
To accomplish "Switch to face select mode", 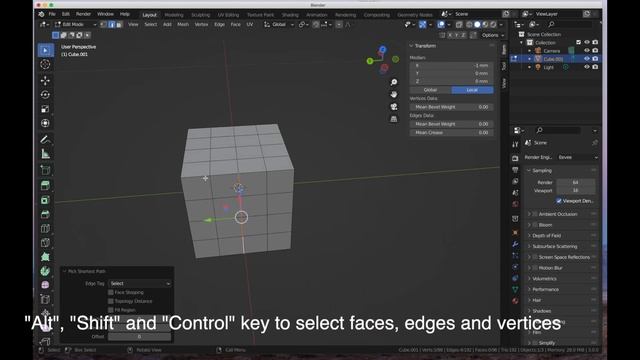I will [119, 24].
